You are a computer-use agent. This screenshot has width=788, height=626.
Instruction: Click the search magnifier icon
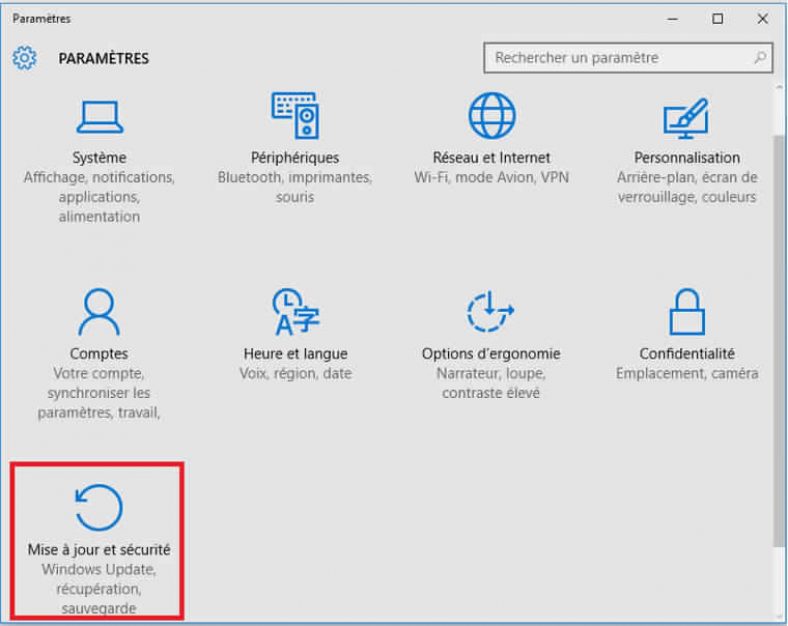(760, 57)
